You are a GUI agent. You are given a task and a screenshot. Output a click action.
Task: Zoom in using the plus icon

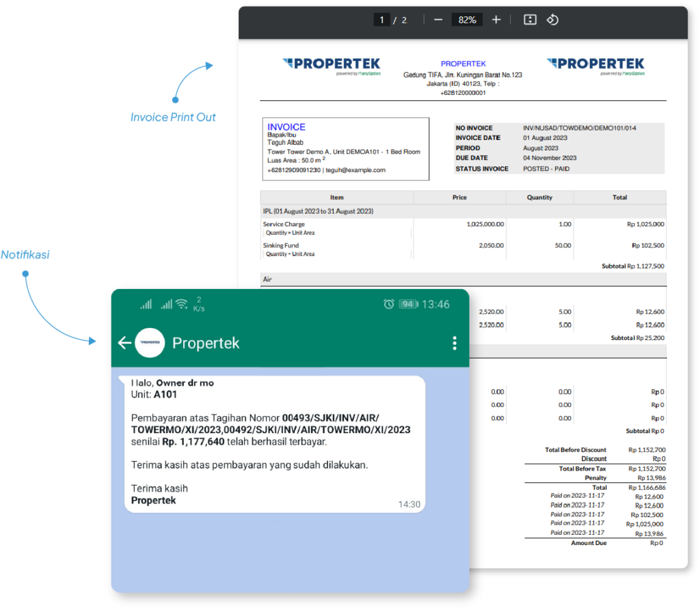click(x=496, y=20)
